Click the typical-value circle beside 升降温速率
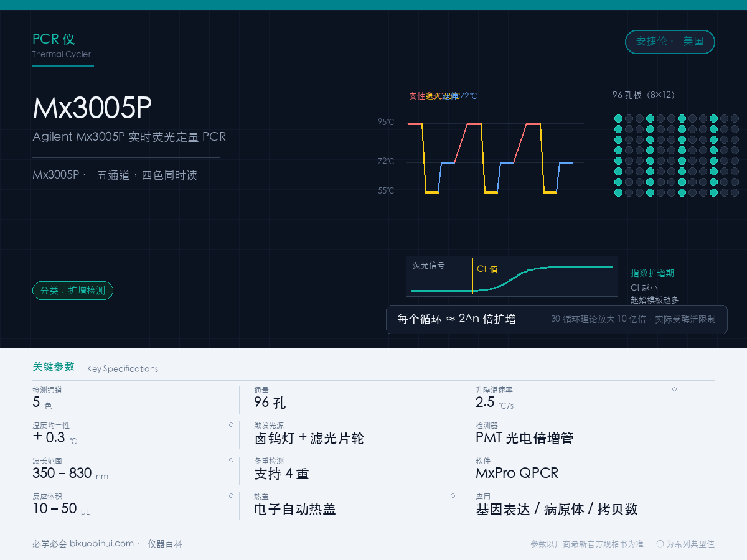The image size is (747, 560). pos(674,389)
